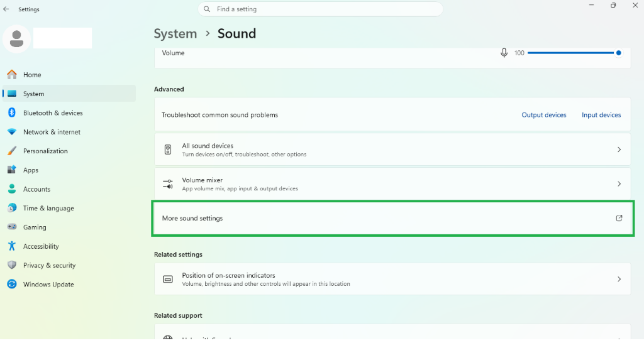Click the All sound devices speaker icon
This screenshot has height=343, width=644.
coord(168,150)
